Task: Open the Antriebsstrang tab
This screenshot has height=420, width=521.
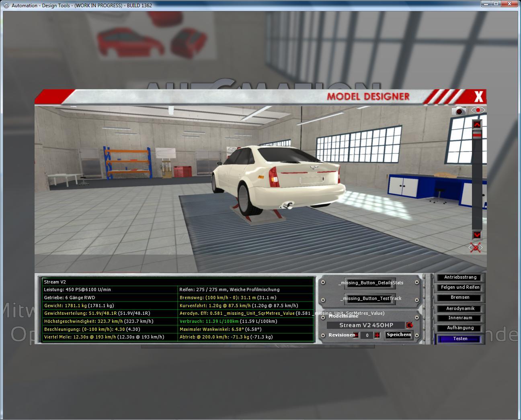Action: [x=460, y=277]
